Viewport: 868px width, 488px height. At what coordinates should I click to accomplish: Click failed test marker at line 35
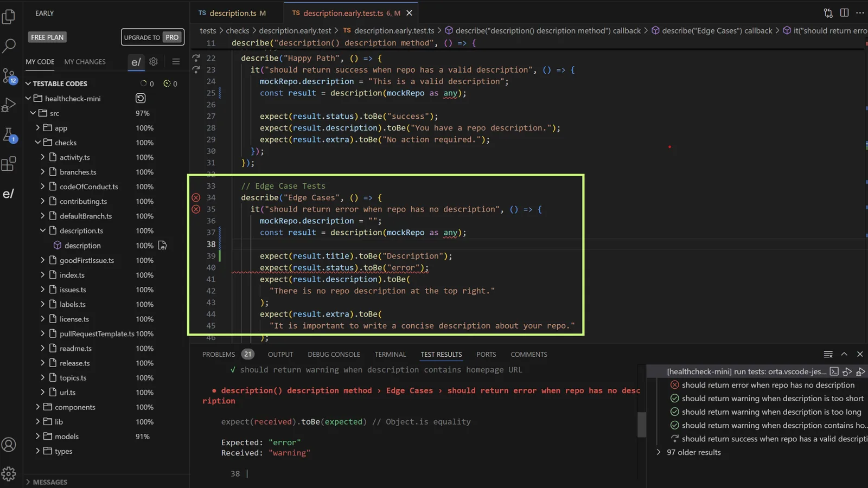[x=196, y=209]
